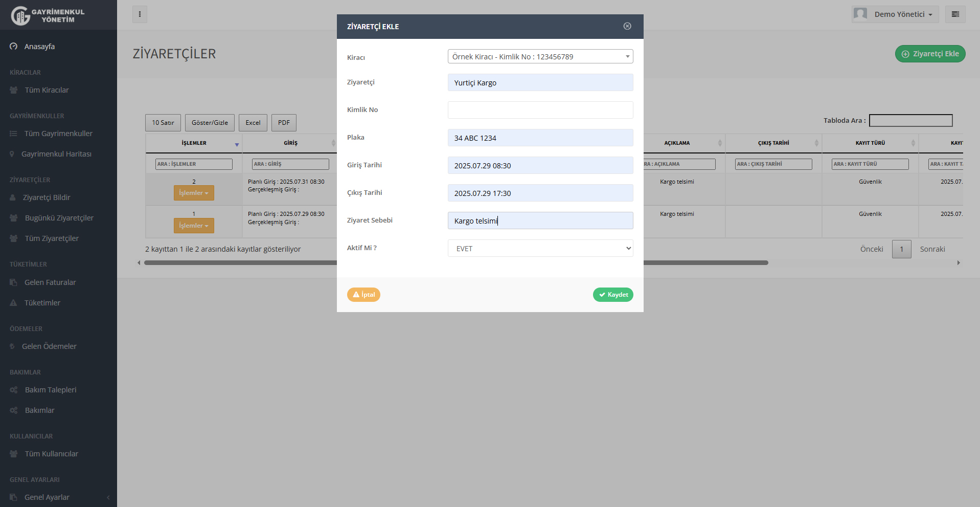Cancel the form with İptal button
This screenshot has width=980, height=507.
(363, 295)
